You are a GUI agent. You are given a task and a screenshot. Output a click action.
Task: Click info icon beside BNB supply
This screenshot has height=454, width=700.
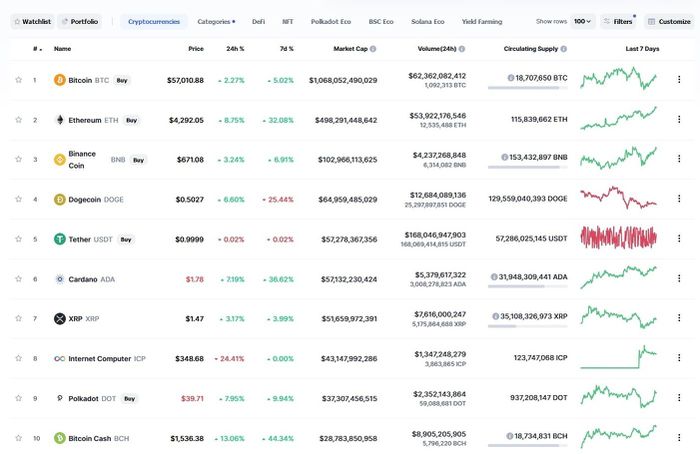pos(504,157)
